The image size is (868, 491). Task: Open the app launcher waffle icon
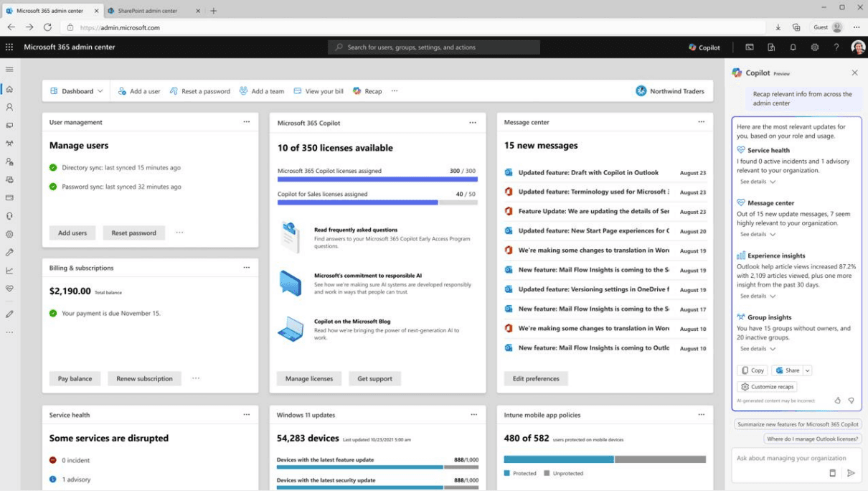coord(9,47)
